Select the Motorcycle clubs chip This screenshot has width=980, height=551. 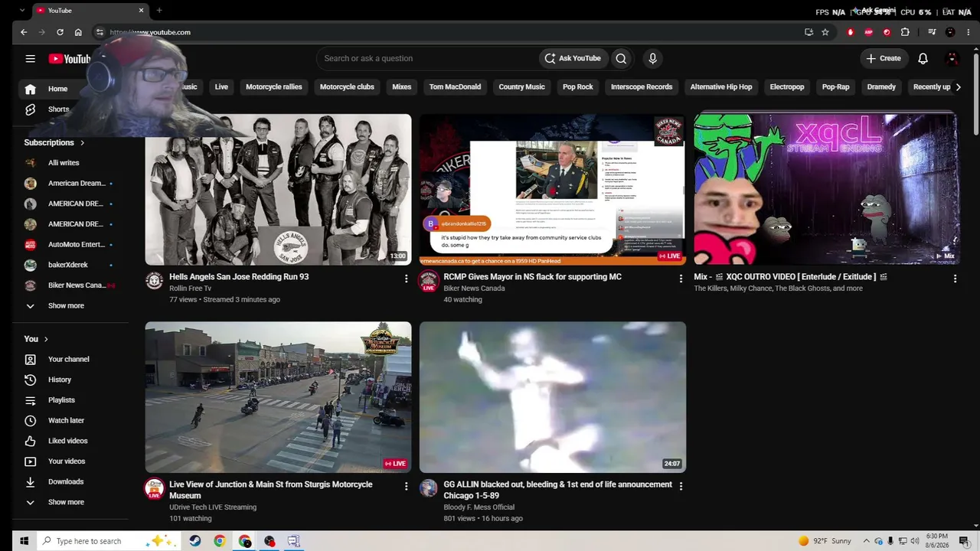(347, 87)
